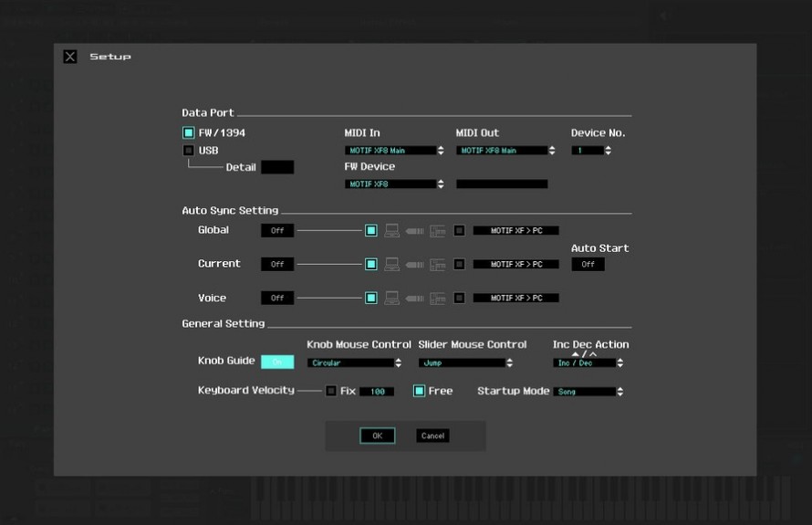Open the MIDI In dropdown
This screenshot has width=812, height=525.
pyautogui.click(x=394, y=151)
